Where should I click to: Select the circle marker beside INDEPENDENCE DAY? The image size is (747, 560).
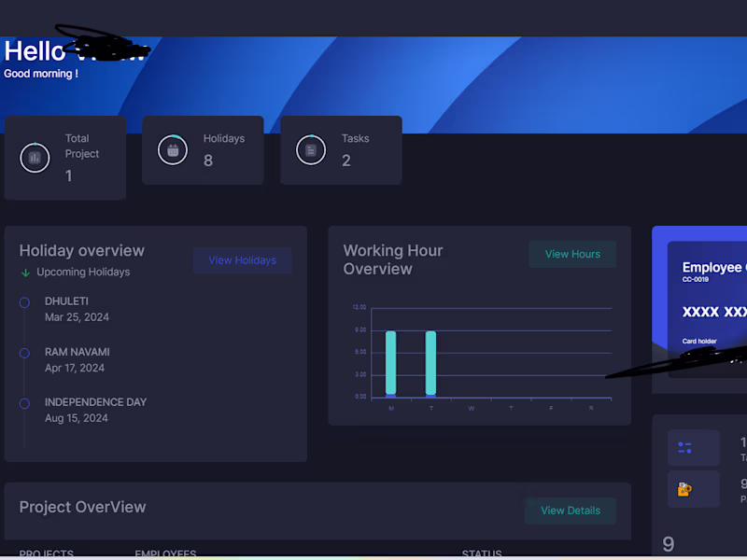tap(24, 402)
